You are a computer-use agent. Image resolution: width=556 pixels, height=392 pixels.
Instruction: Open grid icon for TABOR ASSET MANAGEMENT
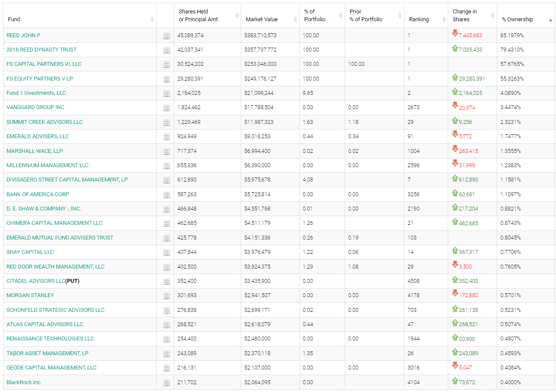click(167, 354)
